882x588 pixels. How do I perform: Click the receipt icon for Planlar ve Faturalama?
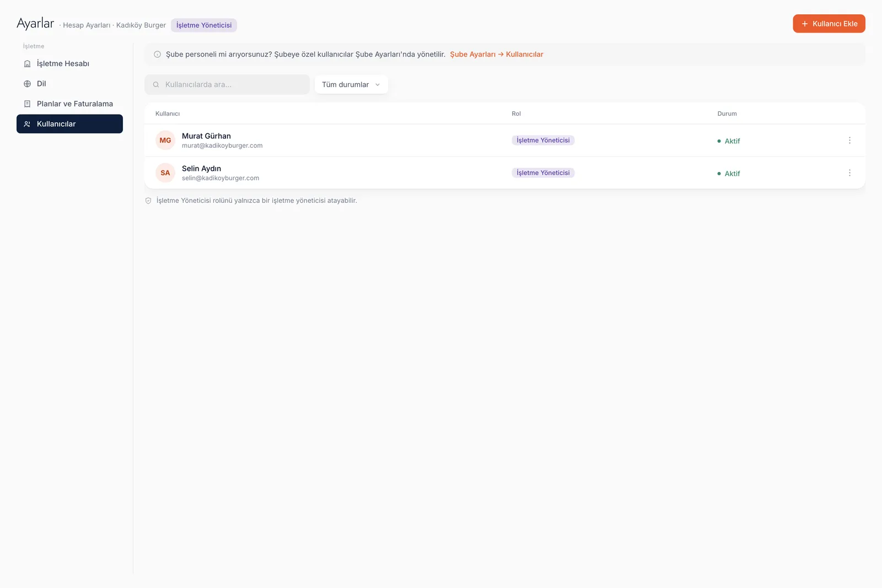[27, 104]
